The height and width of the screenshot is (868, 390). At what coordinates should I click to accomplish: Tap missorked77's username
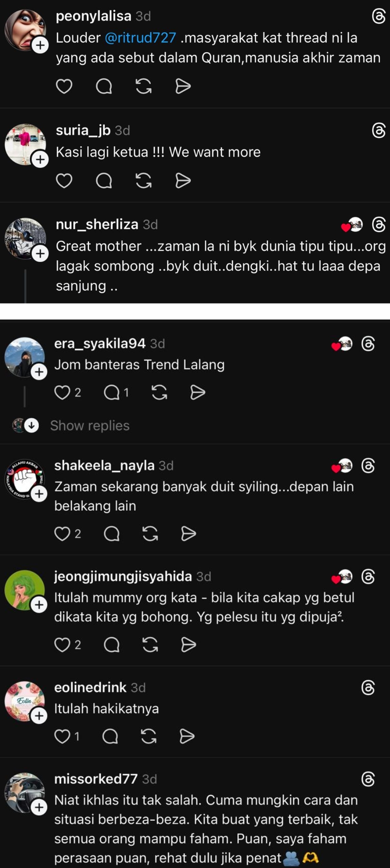(96, 778)
